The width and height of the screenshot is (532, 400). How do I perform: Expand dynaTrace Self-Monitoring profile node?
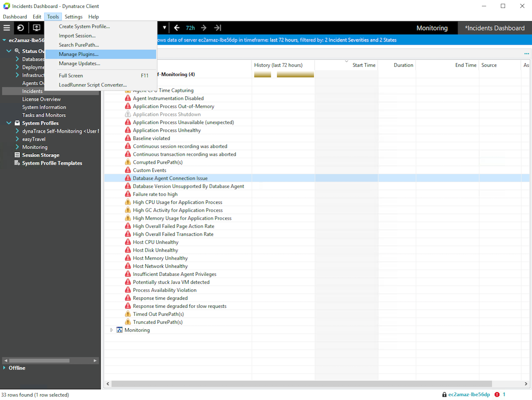[17, 131]
